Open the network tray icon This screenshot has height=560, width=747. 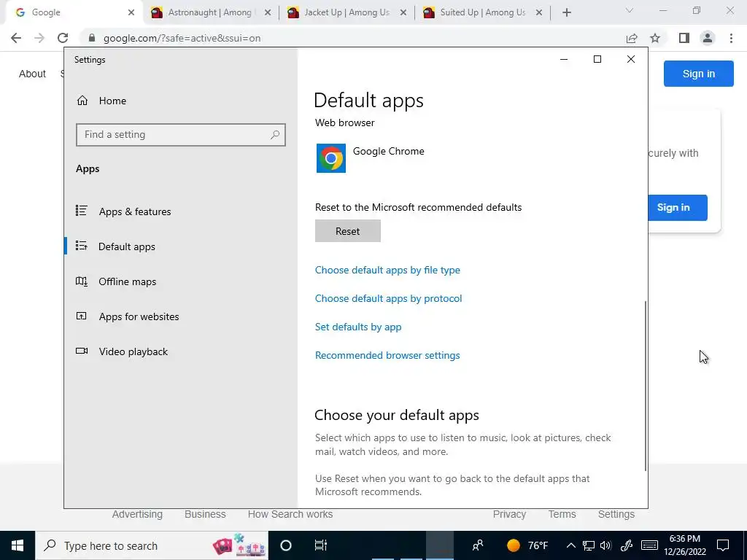click(x=589, y=545)
